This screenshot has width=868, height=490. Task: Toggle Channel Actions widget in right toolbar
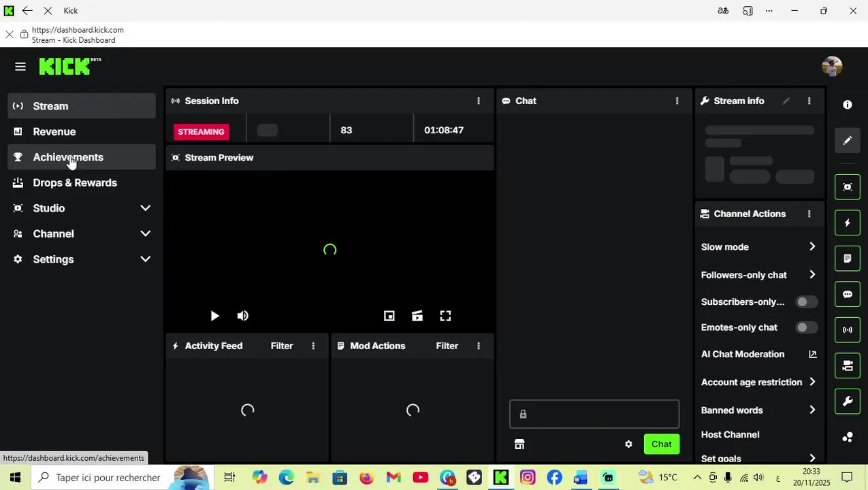coord(848,365)
